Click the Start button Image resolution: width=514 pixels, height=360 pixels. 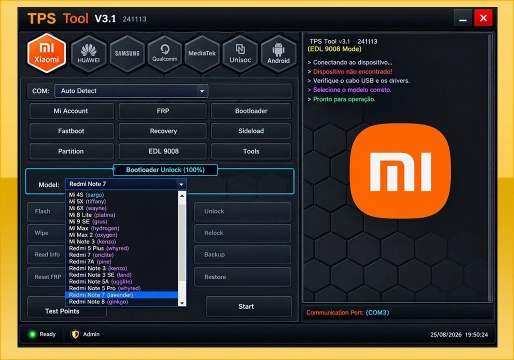coord(249,307)
